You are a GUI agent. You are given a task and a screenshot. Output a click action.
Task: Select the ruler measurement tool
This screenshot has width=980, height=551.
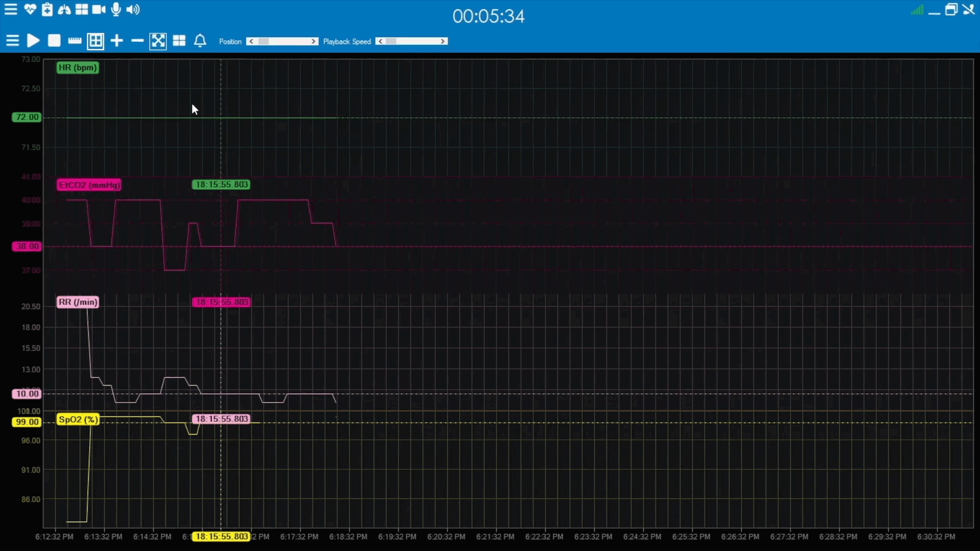point(75,41)
